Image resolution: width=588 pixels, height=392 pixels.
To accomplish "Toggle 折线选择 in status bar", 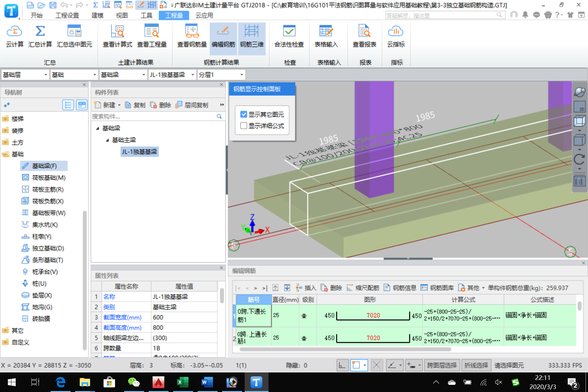I will point(476,365).
